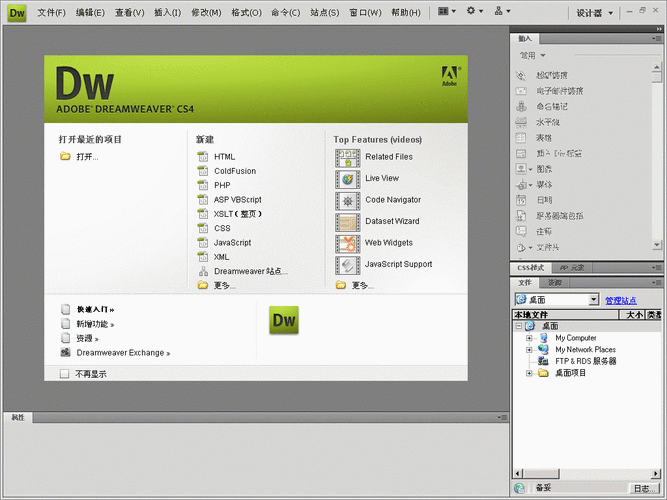Click the 电子邮件链接 insert icon
The height and width of the screenshot is (500, 667).
click(x=520, y=91)
